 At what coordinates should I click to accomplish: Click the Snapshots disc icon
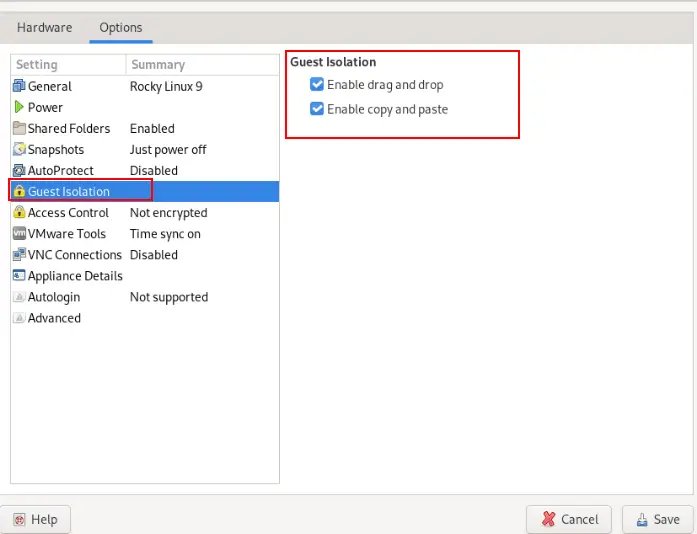coord(19,149)
